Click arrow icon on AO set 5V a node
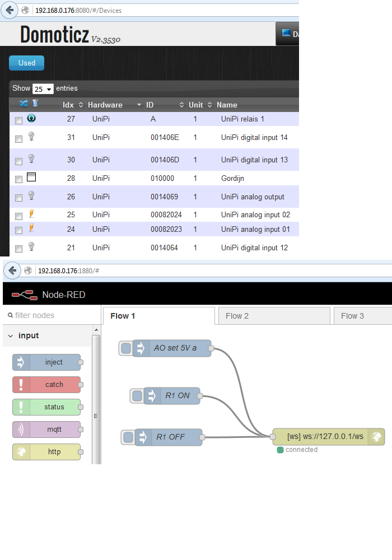Image resolution: width=392 pixels, height=560 pixels. (141, 348)
